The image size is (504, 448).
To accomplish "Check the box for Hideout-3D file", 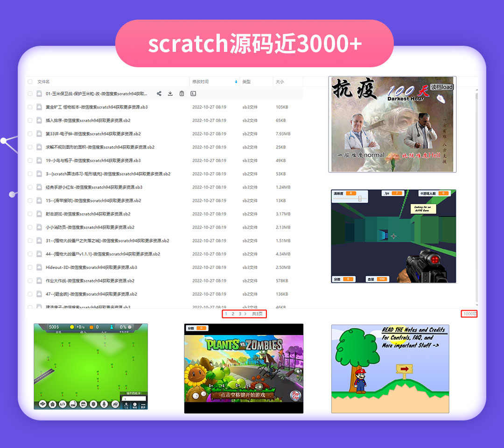I will coord(30,267).
